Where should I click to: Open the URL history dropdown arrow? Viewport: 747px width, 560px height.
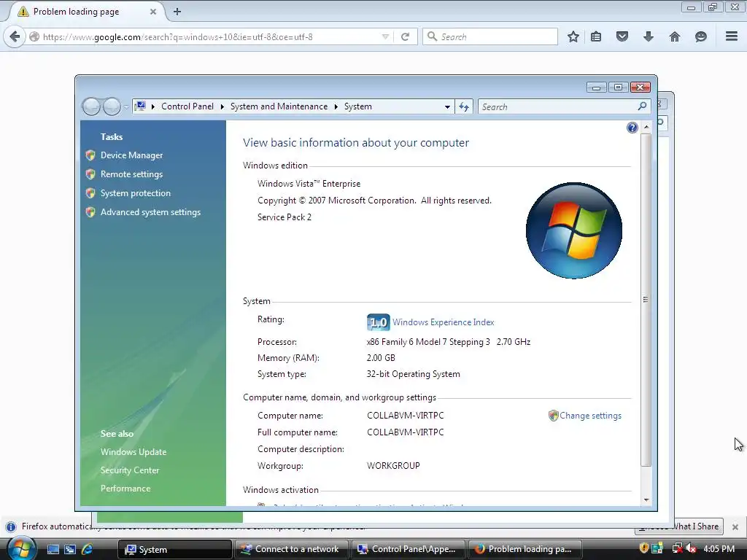[x=385, y=36]
